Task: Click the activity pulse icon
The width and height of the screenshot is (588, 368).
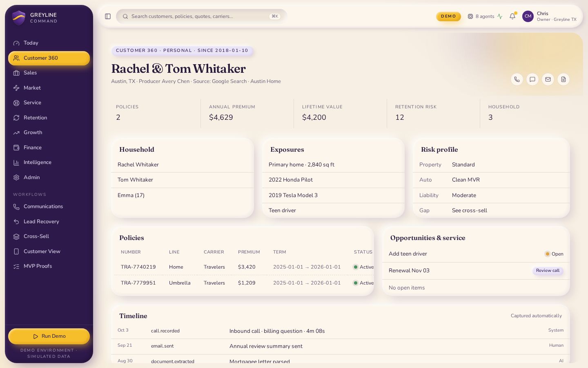Action: click(x=500, y=16)
